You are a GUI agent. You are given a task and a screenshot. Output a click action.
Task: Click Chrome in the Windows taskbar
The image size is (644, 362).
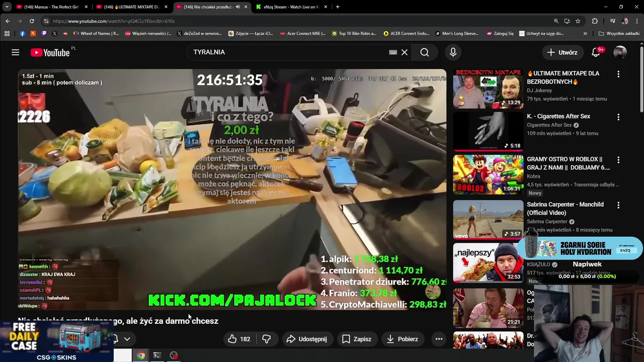(141, 355)
